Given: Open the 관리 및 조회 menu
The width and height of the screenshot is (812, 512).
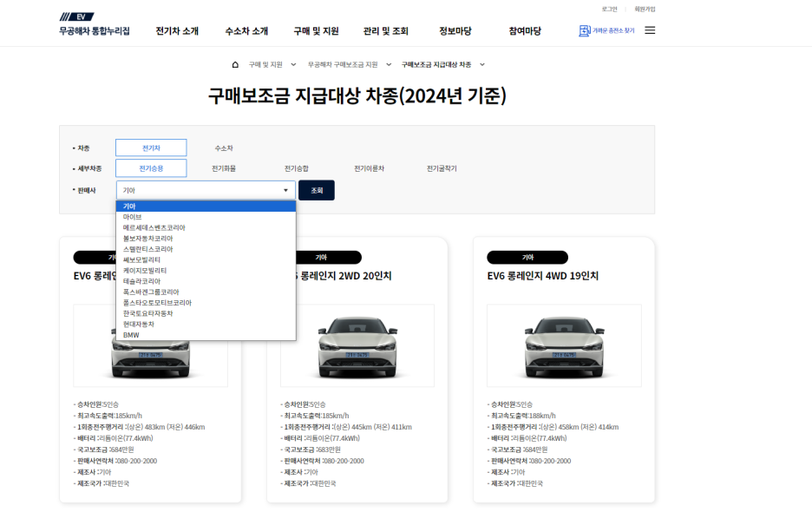Looking at the screenshot, I should 386,31.
